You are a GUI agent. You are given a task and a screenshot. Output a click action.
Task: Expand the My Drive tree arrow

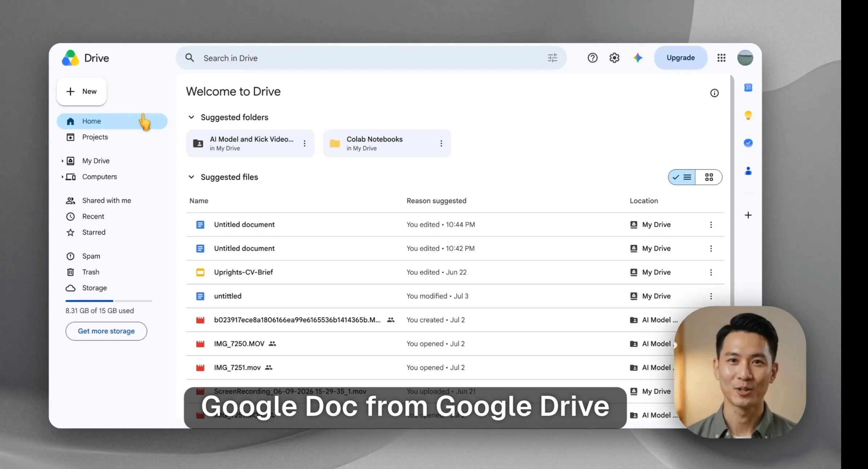(x=62, y=161)
